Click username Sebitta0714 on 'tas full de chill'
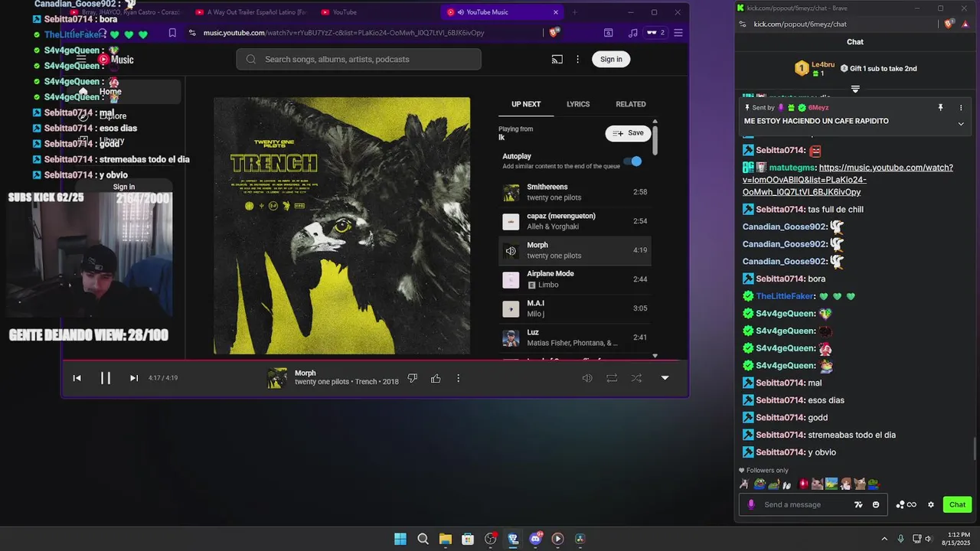This screenshot has width=980, height=551. click(780, 209)
